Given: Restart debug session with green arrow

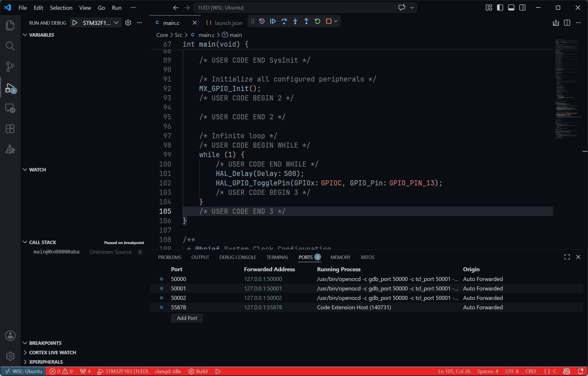Looking at the screenshot, I should click(317, 21).
